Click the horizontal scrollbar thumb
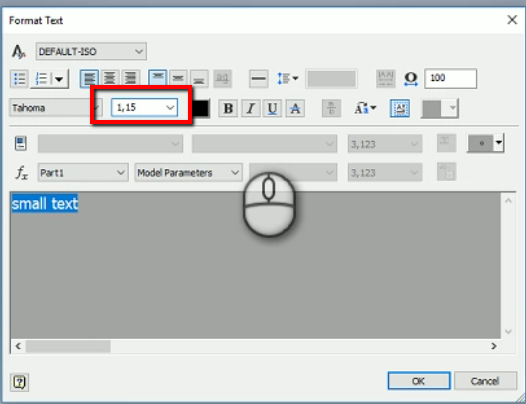The image size is (526, 404). [x=68, y=346]
